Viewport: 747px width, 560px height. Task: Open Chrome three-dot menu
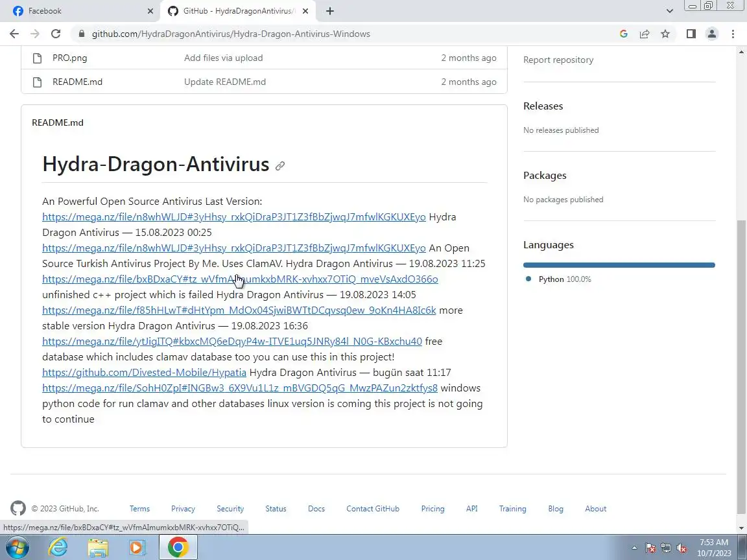tap(733, 34)
